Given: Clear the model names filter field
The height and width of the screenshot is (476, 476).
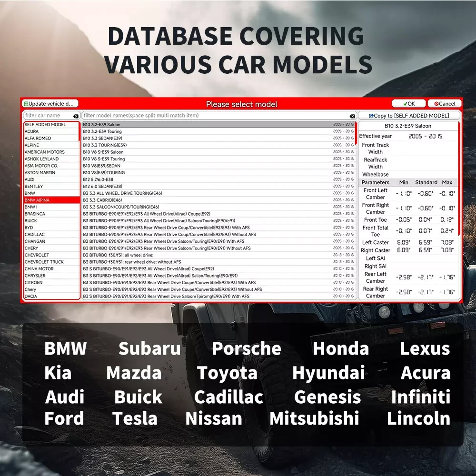Looking at the screenshot, I should click(352, 116).
